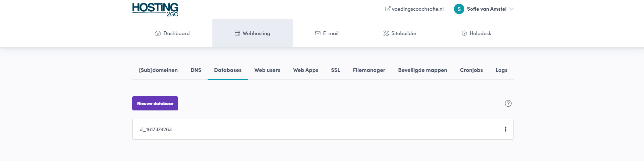
Task: Open the Filemanager tab
Action: (x=369, y=70)
